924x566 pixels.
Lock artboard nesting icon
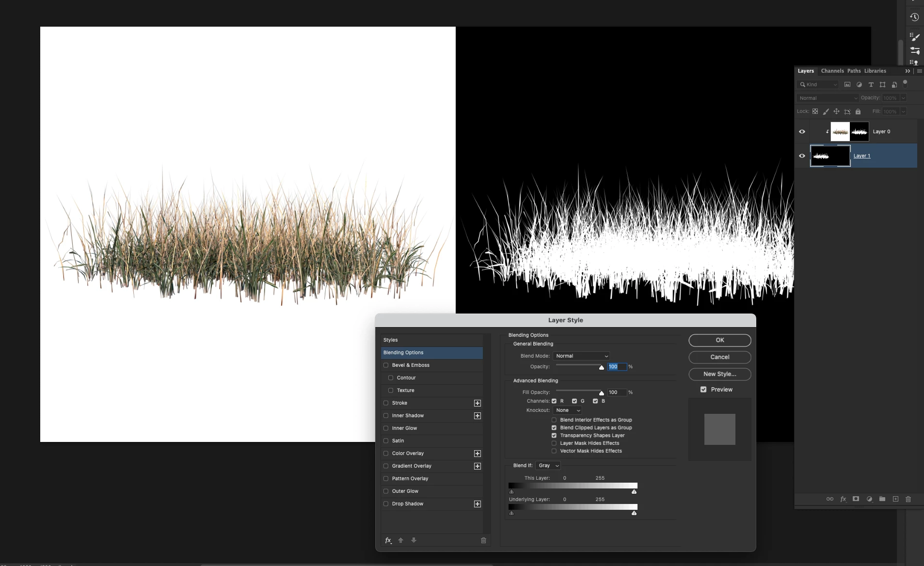pos(847,111)
